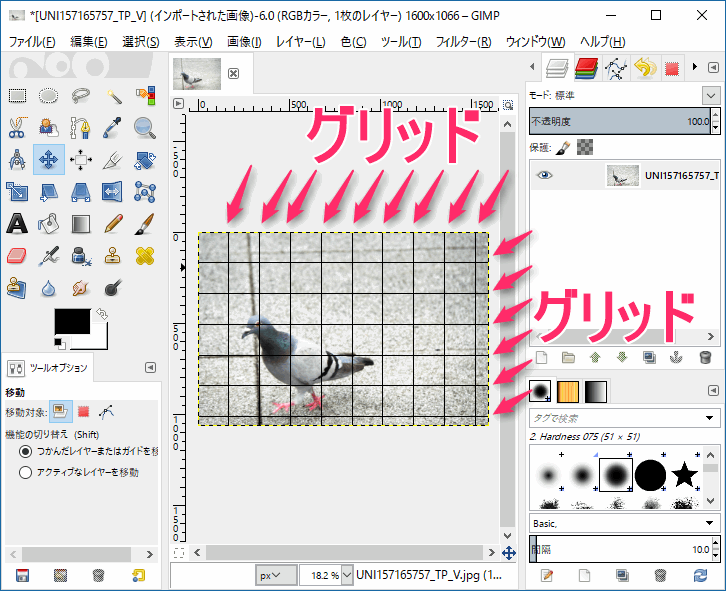Pick the Rotate tool
The height and width of the screenshot is (591, 726).
pos(145,160)
